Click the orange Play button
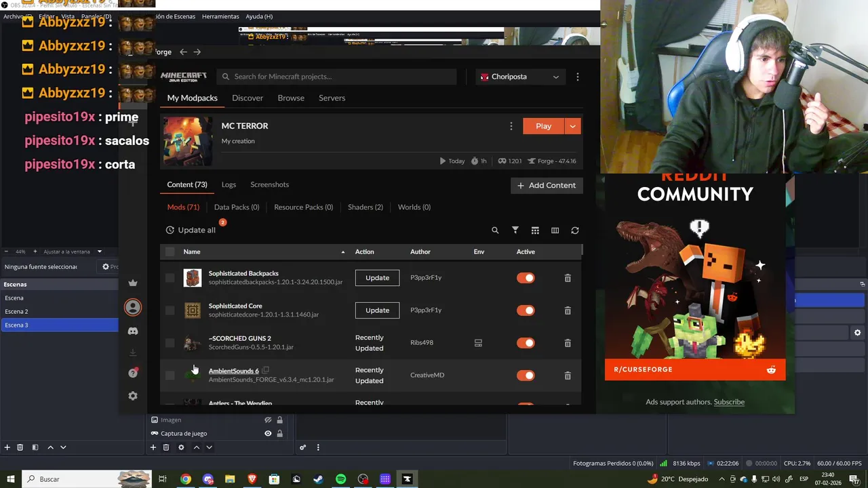Image resolution: width=868 pixels, height=488 pixels. click(x=544, y=126)
